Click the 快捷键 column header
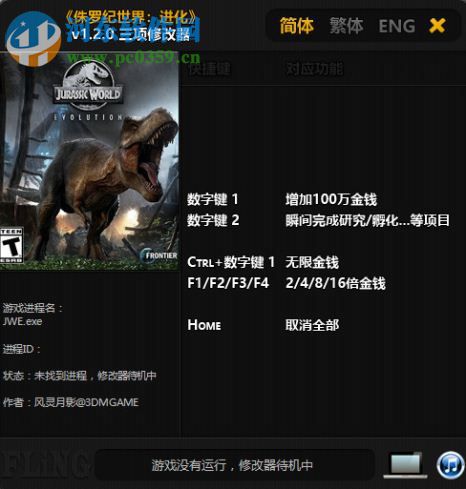Image resolution: width=466 pixels, height=489 pixels. point(209,69)
